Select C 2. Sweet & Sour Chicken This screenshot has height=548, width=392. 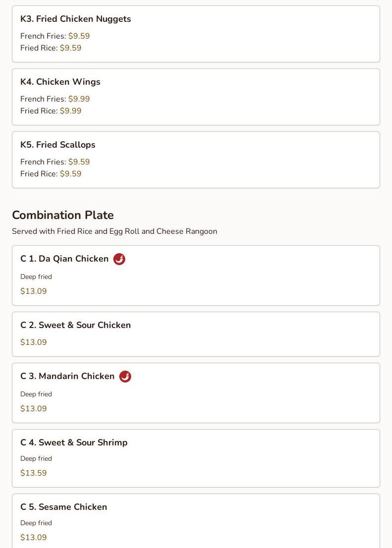pos(76,325)
